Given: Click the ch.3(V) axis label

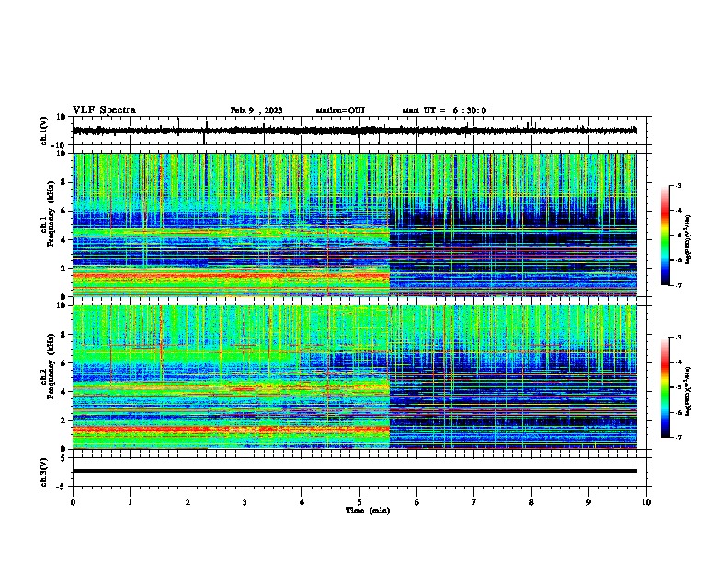Looking at the screenshot, I should click(x=44, y=472).
